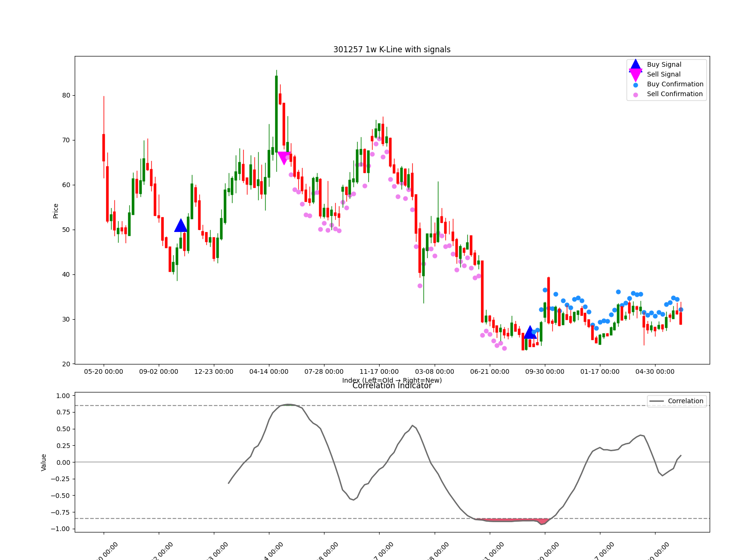This screenshot has height=560, width=747.
Task: Click the '11-17 00:00' date tick
Action: coord(379,372)
